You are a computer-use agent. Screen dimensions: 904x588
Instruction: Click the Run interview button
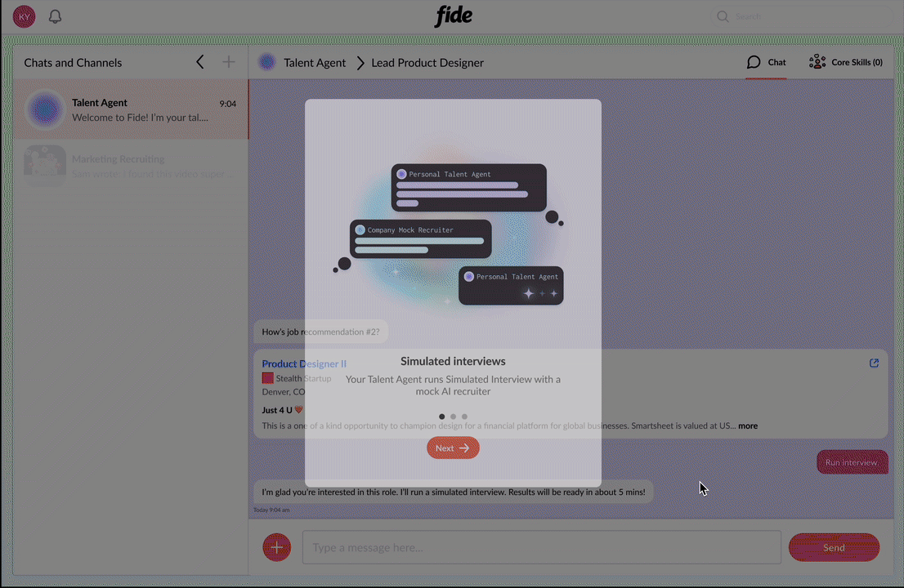(x=852, y=462)
